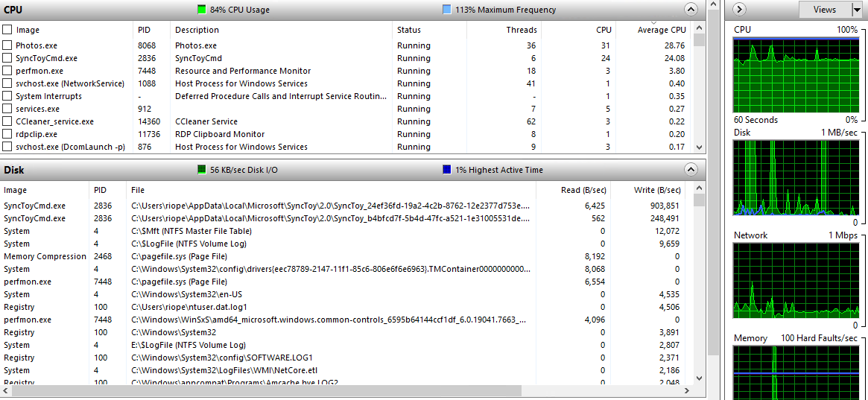Click the blue Maximum Frequency indicator square

447,10
